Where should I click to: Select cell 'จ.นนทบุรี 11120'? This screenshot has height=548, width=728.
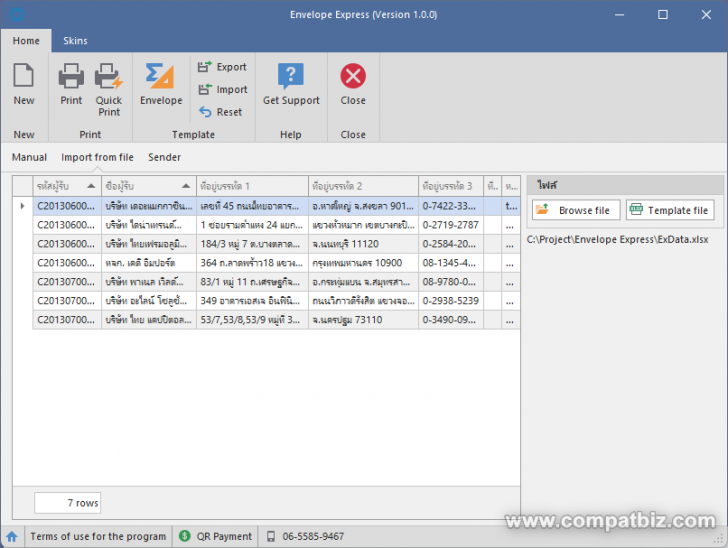click(x=363, y=244)
